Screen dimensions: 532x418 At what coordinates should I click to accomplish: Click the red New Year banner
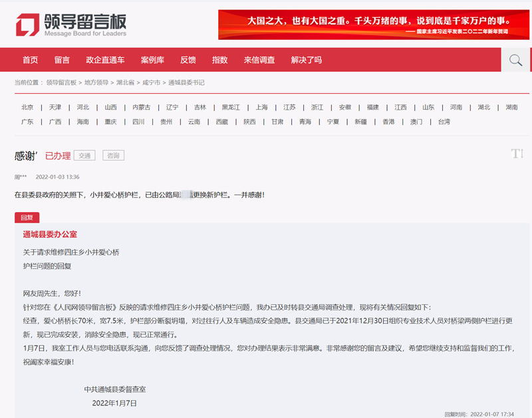pyautogui.click(x=374, y=25)
